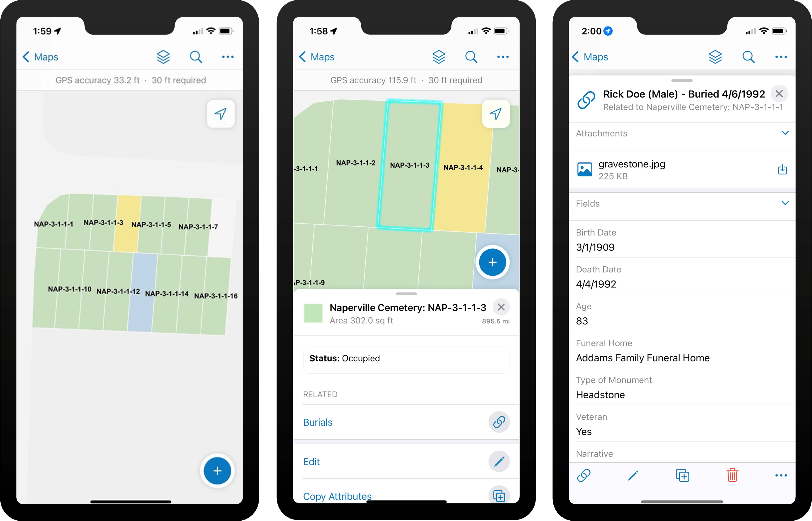This screenshot has width=812, height=521.
Task: Enable location tracking with arrow icon
Action: 220,114
